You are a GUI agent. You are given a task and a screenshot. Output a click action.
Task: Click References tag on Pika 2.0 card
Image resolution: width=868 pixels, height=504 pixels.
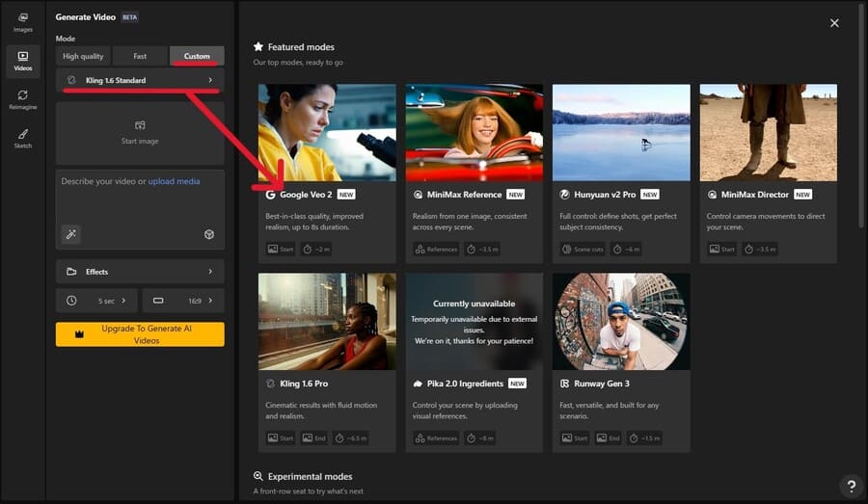(436, 438)
